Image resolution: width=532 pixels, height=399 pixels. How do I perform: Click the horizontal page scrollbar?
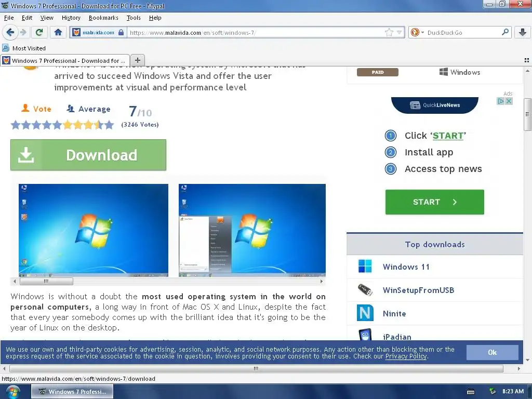click(x=256, y=368)
